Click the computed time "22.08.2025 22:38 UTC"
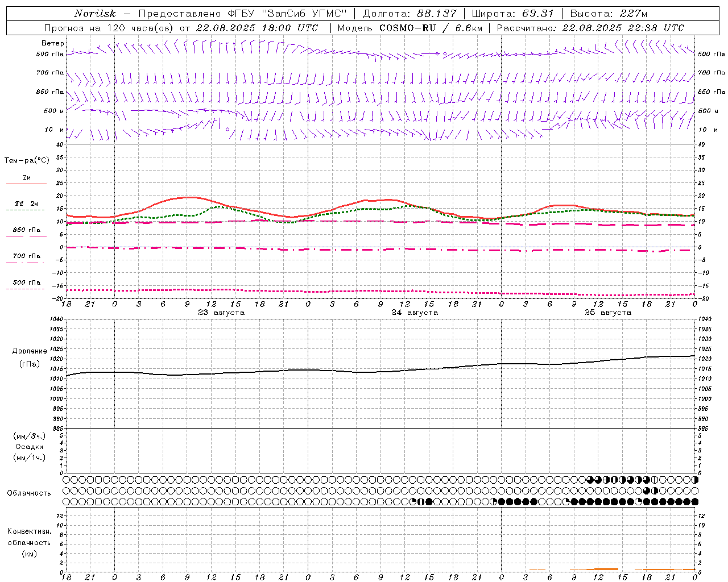728x582 pixels. pos(623,28)
